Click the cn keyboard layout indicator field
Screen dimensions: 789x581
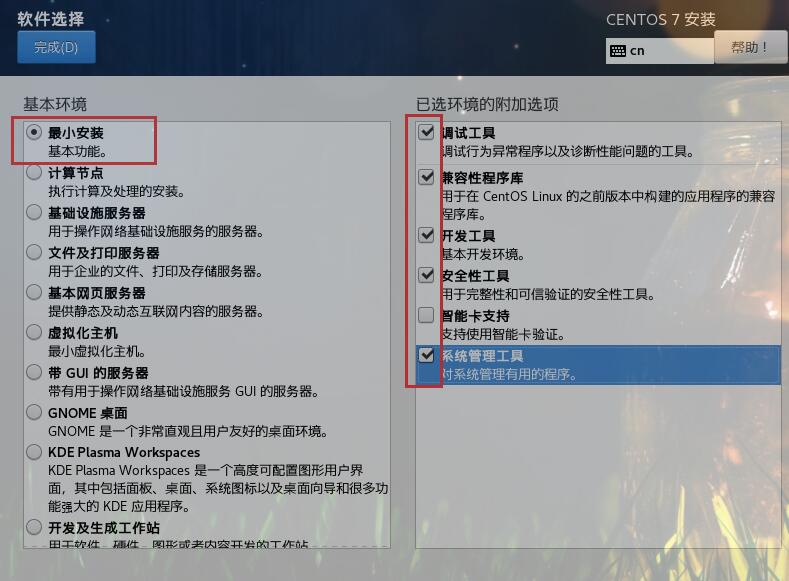click(x=660, y=51)
